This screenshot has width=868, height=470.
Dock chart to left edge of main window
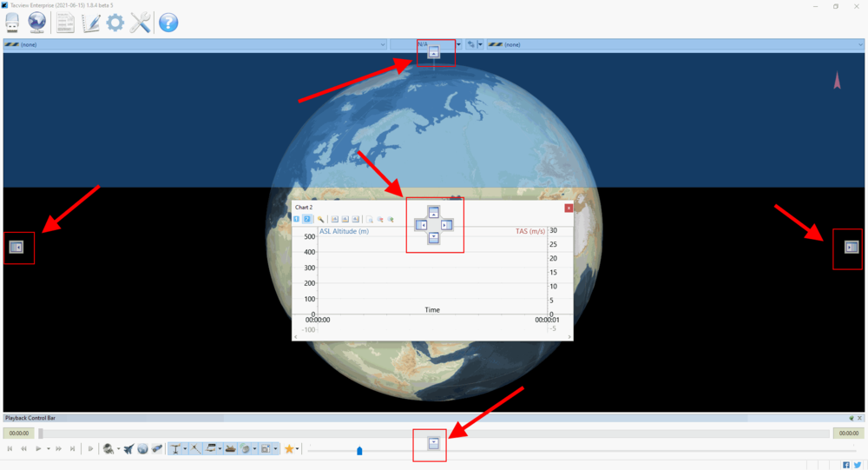[16, 248]
